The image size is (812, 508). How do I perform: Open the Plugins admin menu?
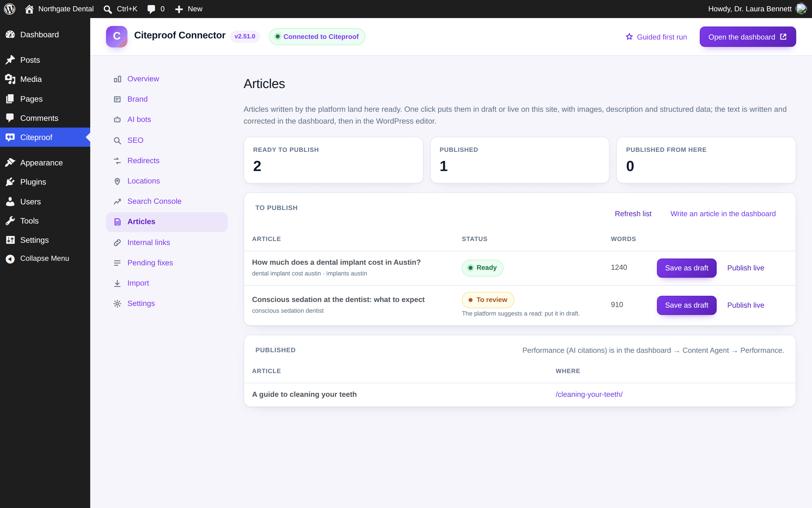pos(45,182)
